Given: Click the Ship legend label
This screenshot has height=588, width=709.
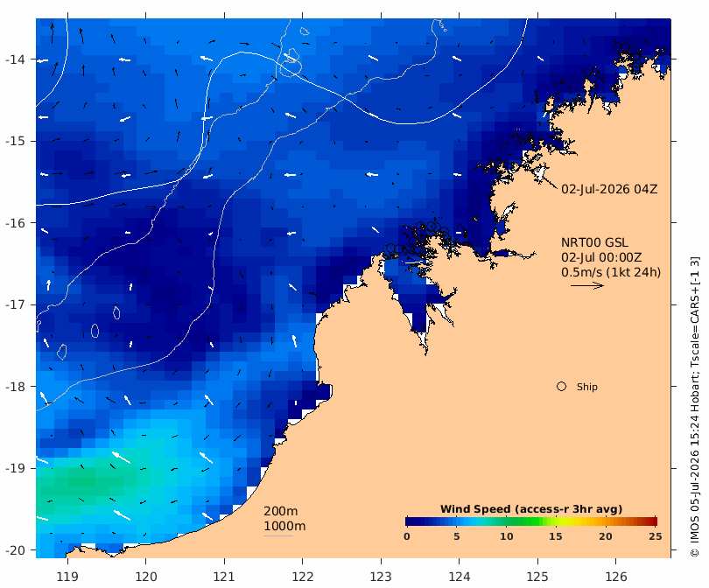Looking at the screenshot, I should coord(587,387).
